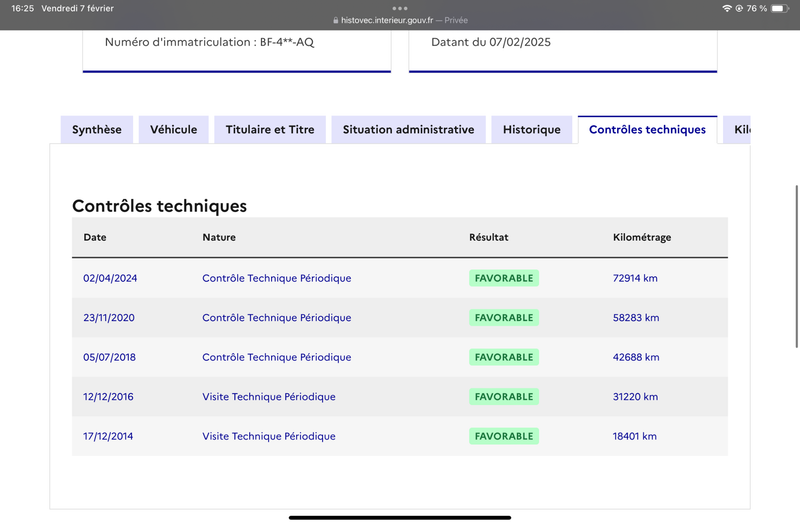The image size is (800, 525).
Task: Tap the battery icon in status bar
Action: tap(780, 8)
